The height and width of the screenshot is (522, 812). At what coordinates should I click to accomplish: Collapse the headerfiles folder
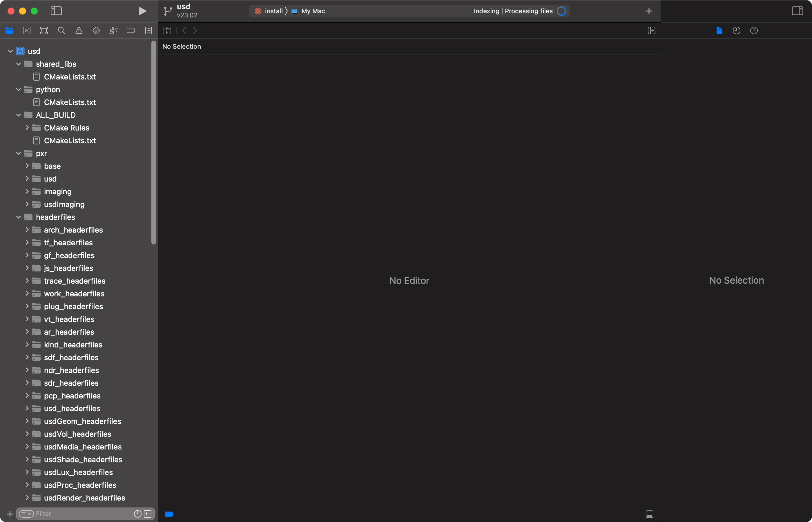pos(18,217)
